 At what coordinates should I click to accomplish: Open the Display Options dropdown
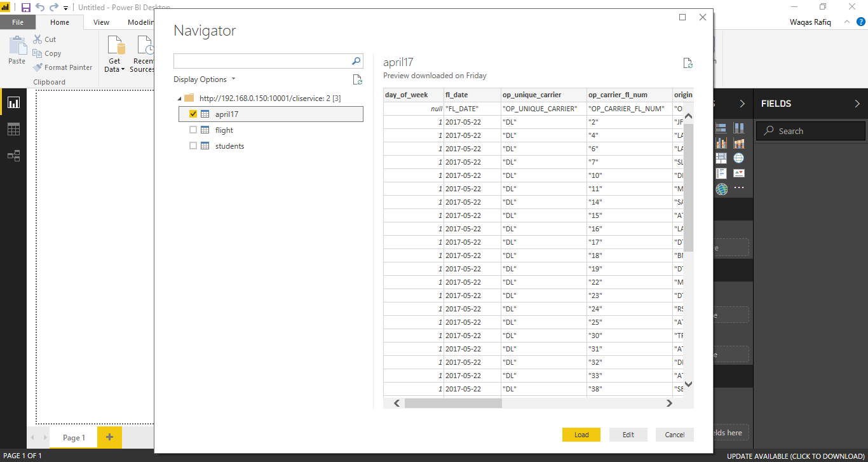(205, 79)
